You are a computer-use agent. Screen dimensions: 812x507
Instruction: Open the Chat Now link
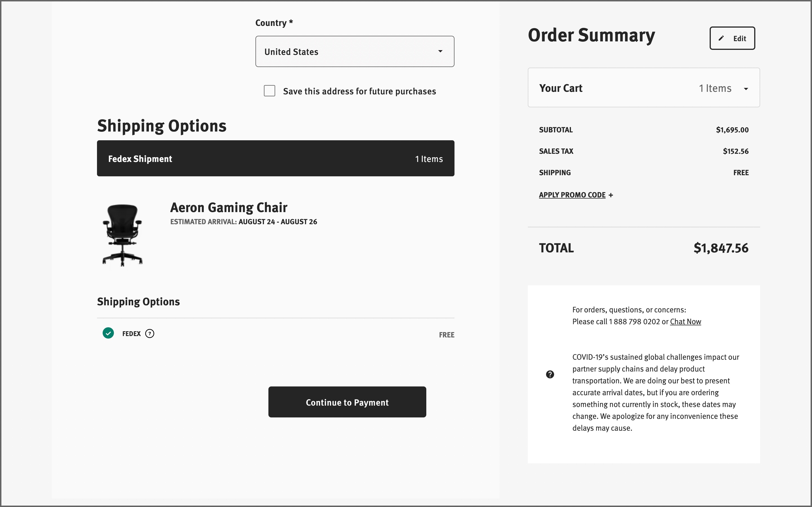coord(685,322)
